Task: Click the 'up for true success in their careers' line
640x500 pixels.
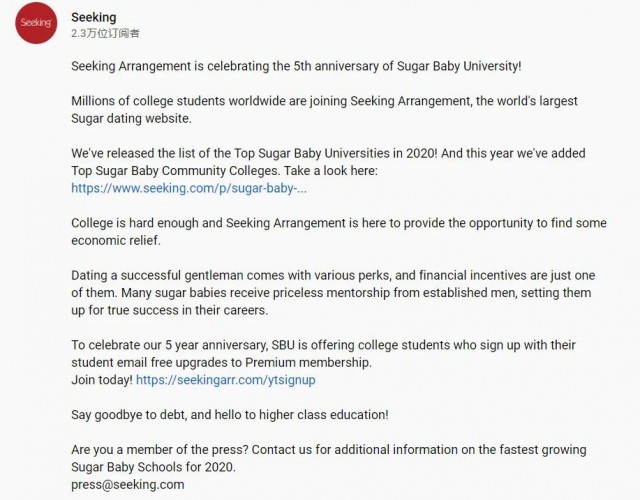Action: 170,310
